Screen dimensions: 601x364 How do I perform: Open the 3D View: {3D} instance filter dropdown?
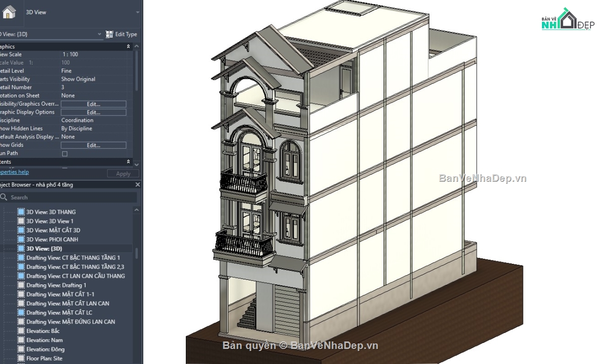100,35
